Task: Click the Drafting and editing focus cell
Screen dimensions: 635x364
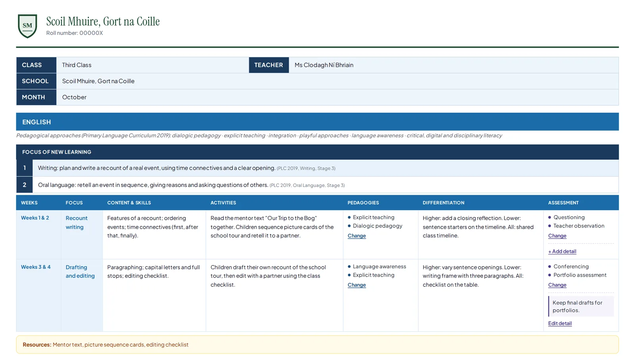Action: pyautogui.click(x=82, y=295)
